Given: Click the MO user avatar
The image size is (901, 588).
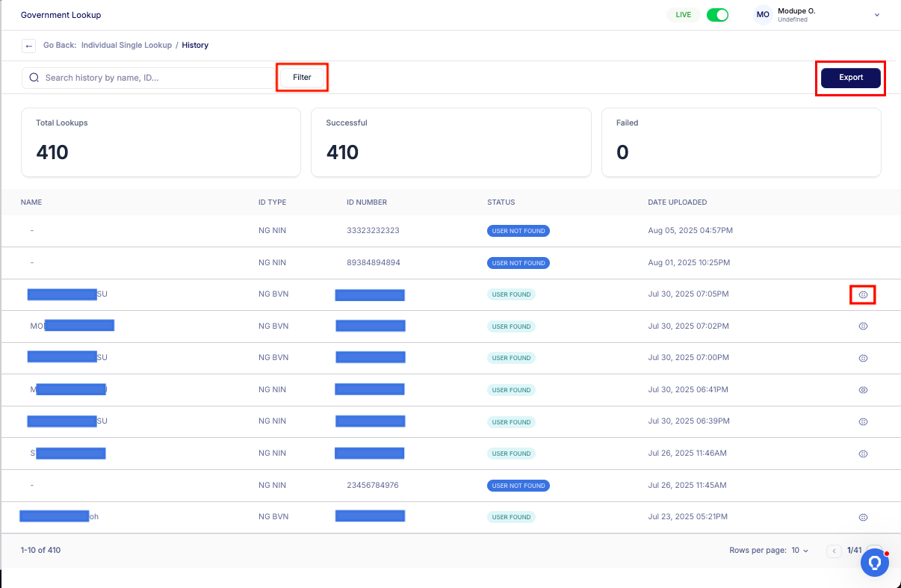Looking at the screenshot, I should 763,15.
